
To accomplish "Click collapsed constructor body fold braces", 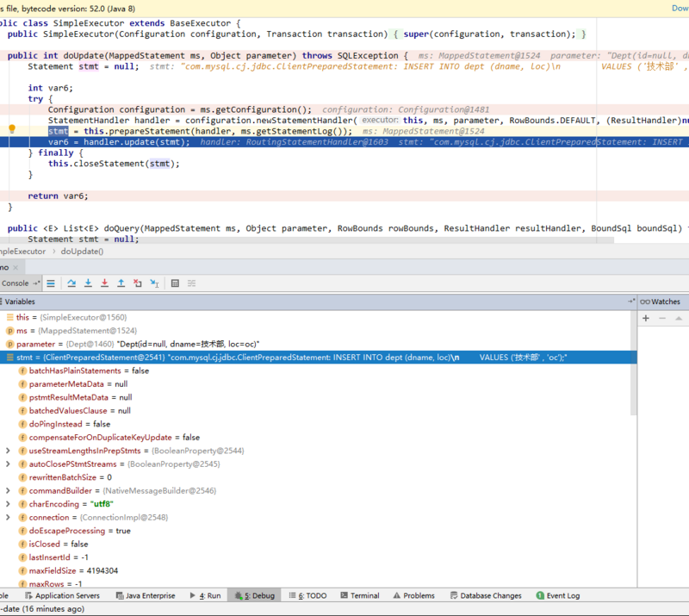I will (489, 34).
